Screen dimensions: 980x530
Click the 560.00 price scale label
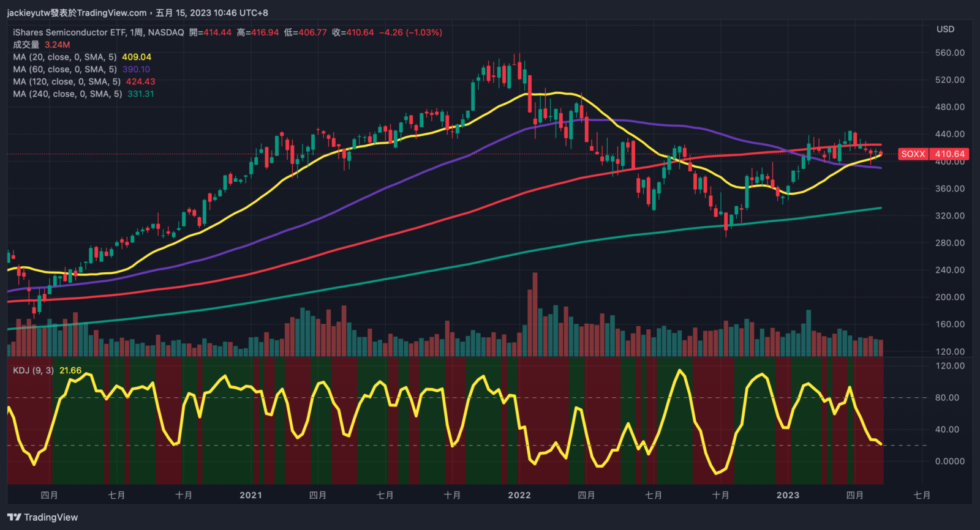[x=950, y=53]
